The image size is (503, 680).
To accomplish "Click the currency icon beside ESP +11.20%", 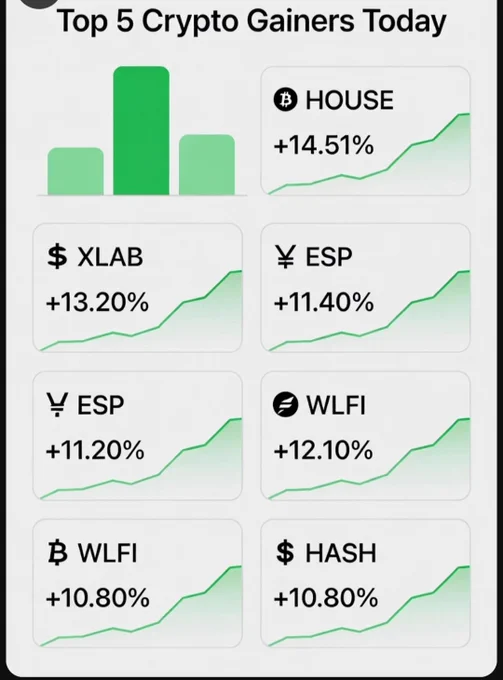I will coord(57,405).
